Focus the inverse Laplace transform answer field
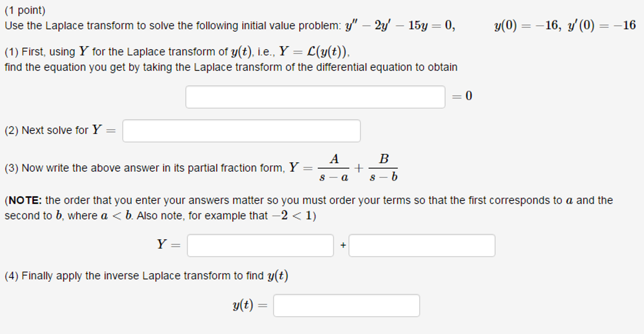The height and width of the screenshot is (334, 644). pyautogui.click(x=347, y=305)
